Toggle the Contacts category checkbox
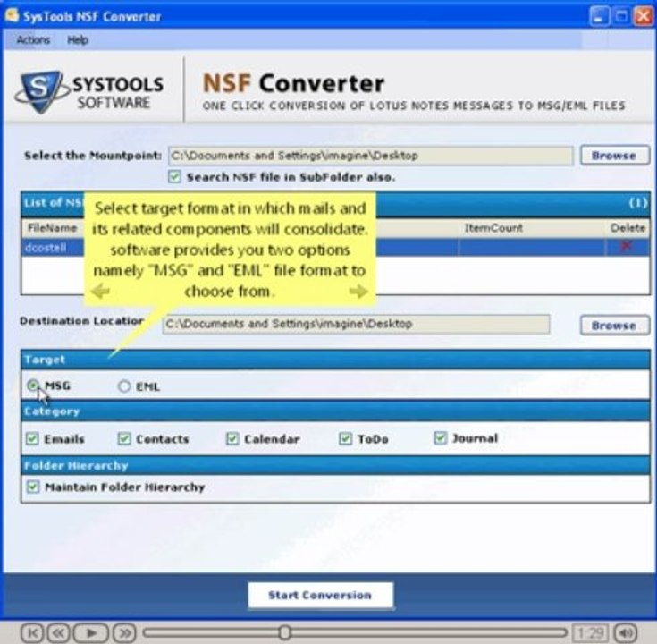The width and height of the screenshot is (657, 644). [124, 438]
